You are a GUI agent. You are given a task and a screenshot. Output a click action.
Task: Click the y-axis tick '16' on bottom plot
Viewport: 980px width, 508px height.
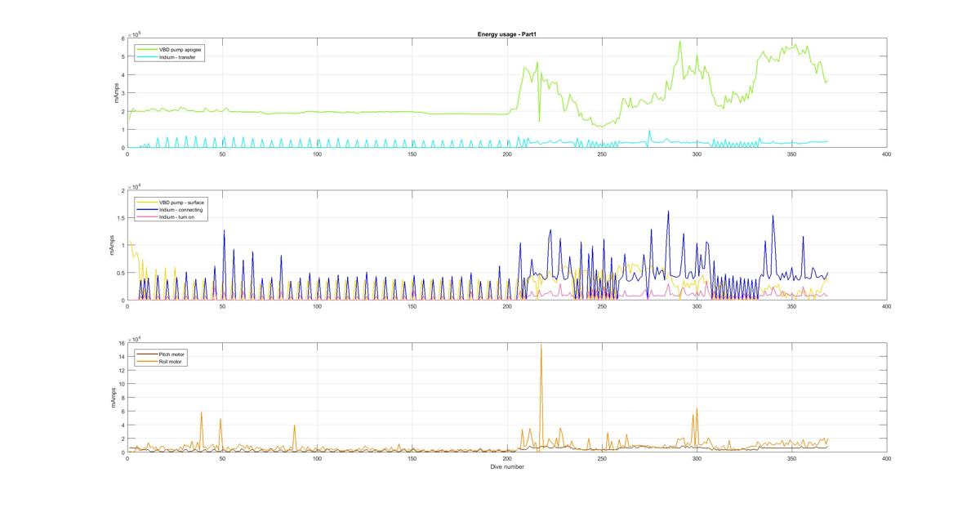(x=121, y=343)
